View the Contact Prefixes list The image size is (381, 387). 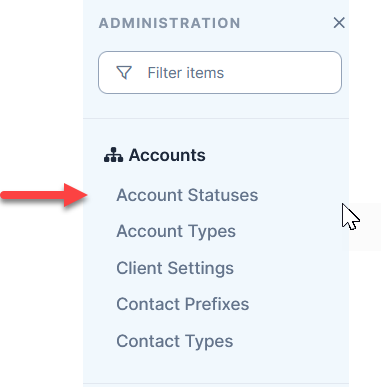pos(183,304)
